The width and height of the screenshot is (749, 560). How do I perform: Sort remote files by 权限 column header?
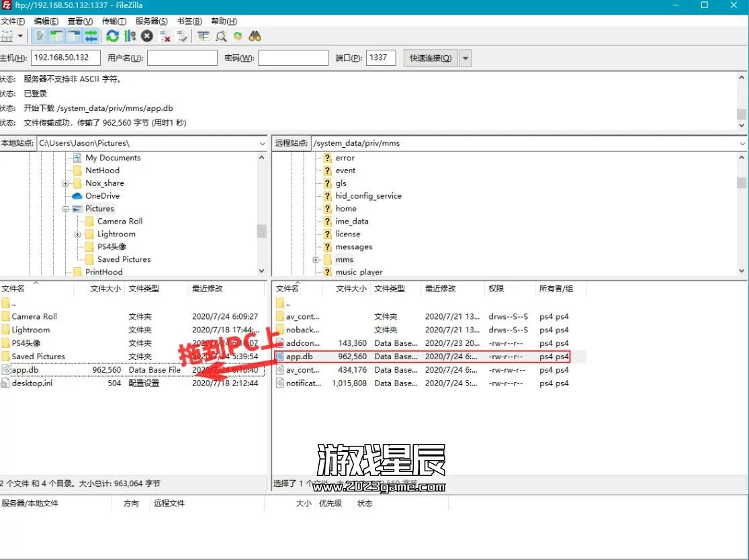pyautogui.click(x=496, y=289)
